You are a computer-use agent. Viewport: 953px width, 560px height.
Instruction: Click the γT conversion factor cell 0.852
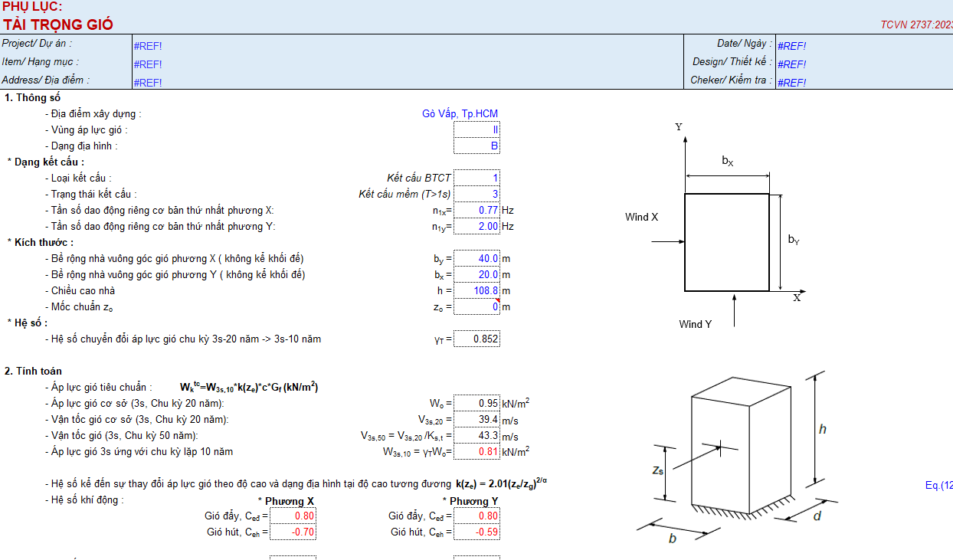(x=476, y=339)
